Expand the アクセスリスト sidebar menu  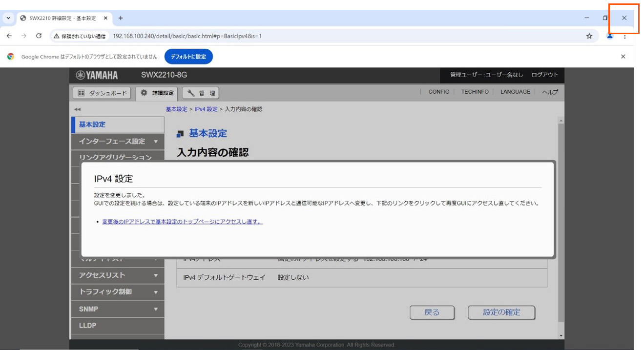point(156,275)
